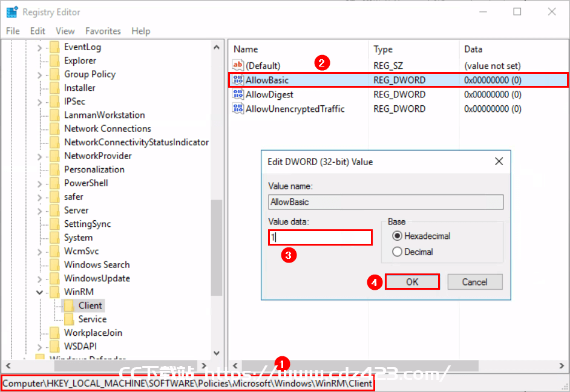The height and width of the screenshot is (392, 570).
Task: Click AllowDigest data value 0x00000000 (0)
Action: [x=493, y=94]
